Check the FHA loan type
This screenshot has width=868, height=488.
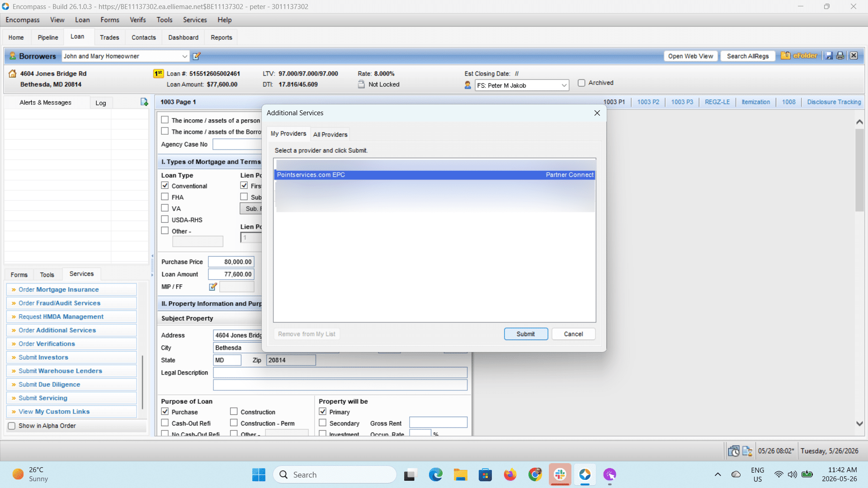pos(165,197)
